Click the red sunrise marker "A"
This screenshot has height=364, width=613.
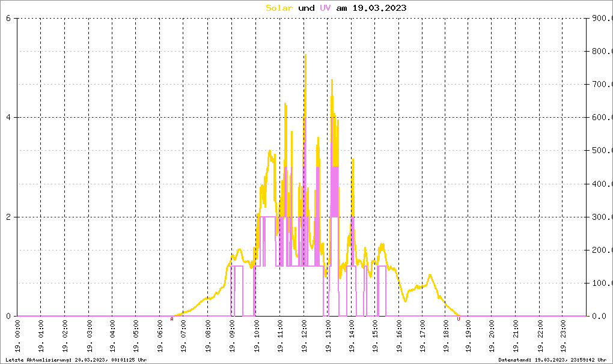tap(172, 320)
